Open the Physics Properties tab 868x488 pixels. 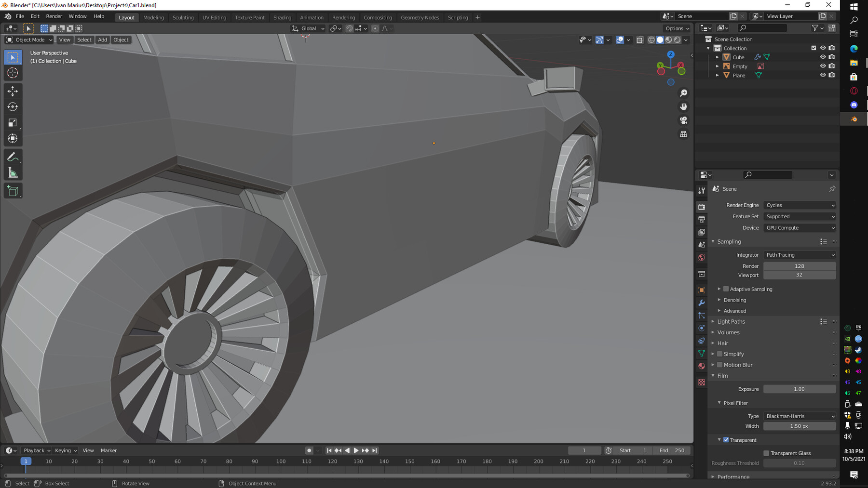(x=702, y=328)
